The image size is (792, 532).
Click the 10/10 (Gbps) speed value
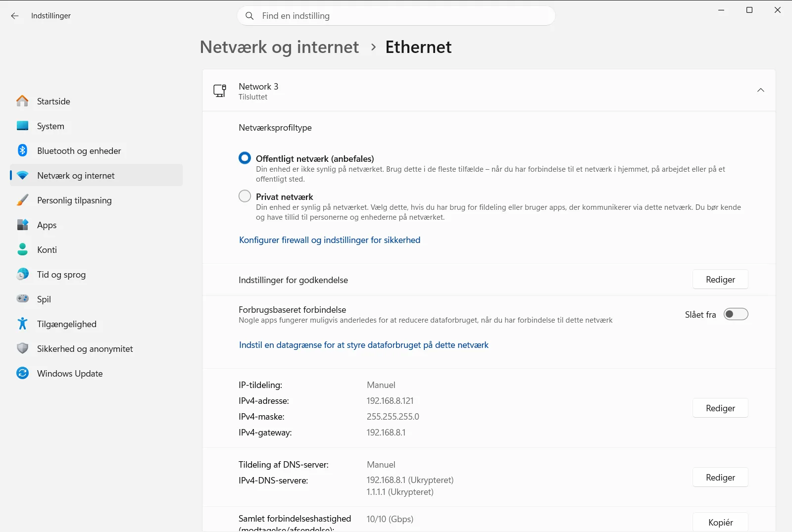[x=390, y=519]
